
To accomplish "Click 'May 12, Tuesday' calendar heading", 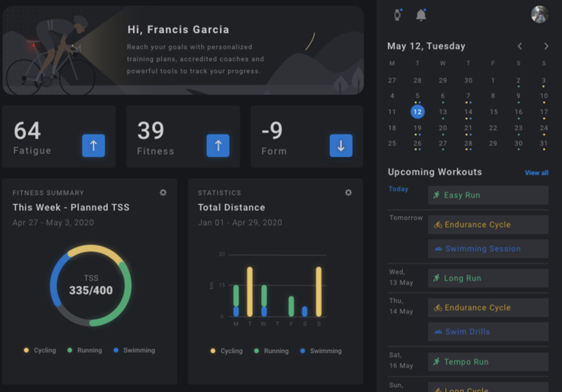I will (426, 46).
